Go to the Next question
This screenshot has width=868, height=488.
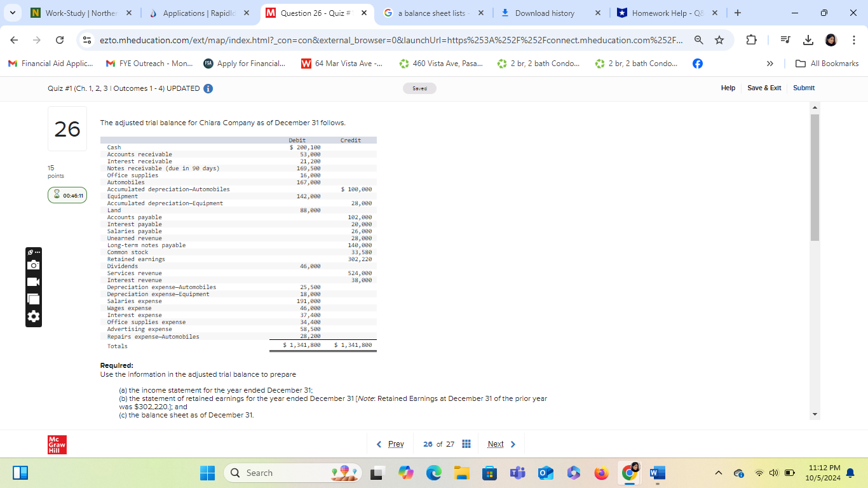[x=501, y=444]
